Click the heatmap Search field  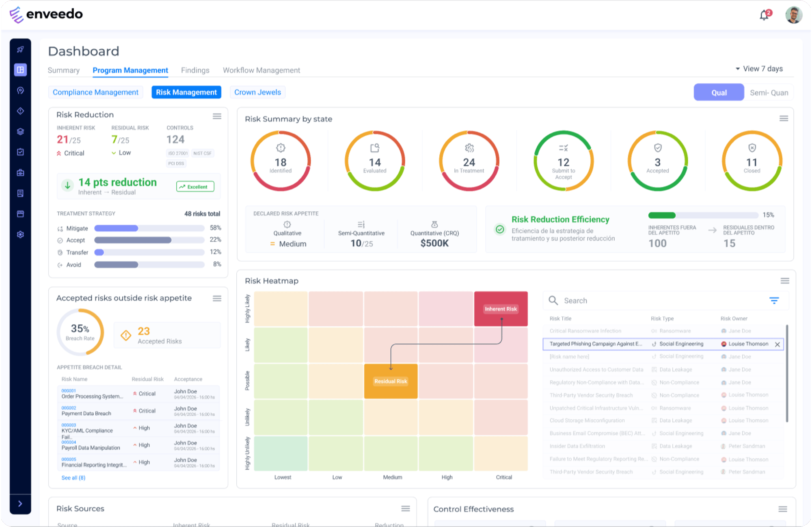[665, 301]
